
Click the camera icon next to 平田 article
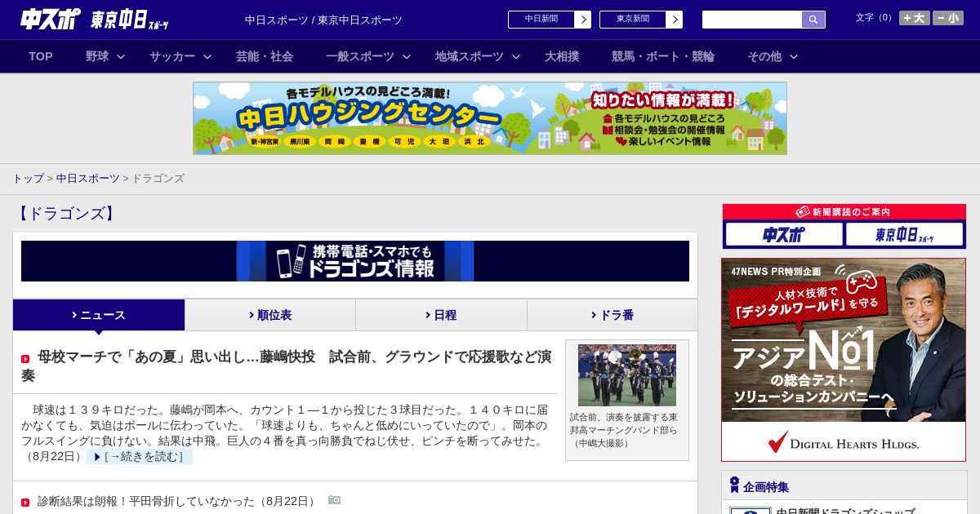(335, 499)
